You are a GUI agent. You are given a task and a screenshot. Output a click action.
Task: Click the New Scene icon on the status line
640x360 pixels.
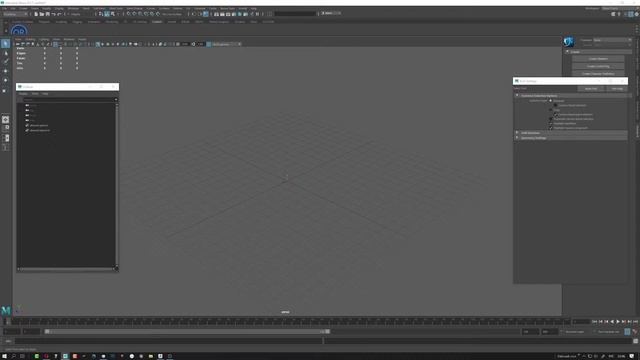pos(36,14)
